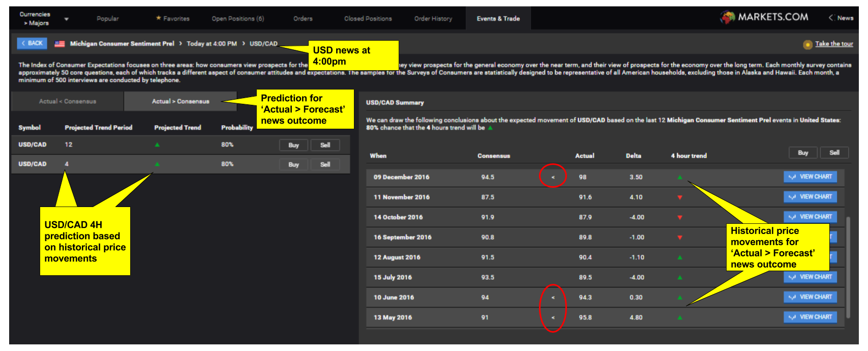Viewport: 868px width, 351px height.
Task: Click Michigan Consumer Sentiment Prel breadcrumb
Action: (122, 44)
